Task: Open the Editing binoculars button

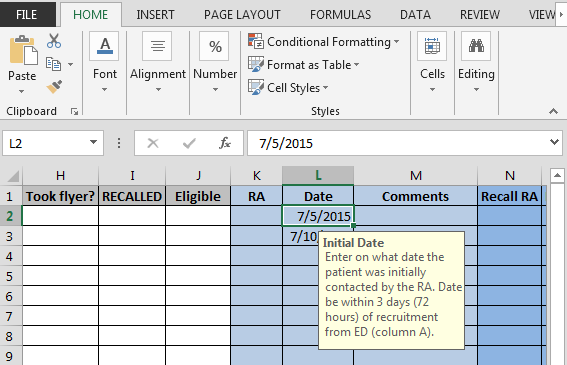Action: (476, 46)
